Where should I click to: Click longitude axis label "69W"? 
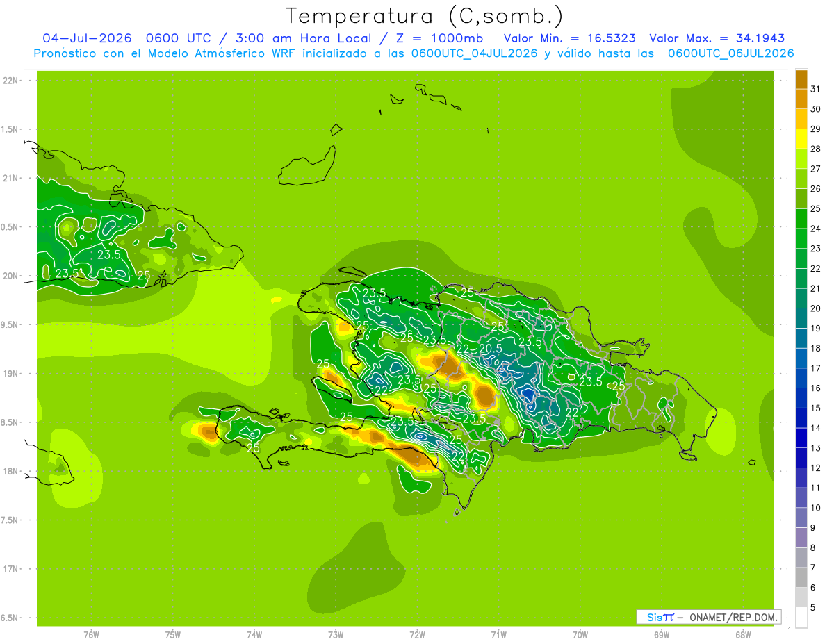[x=662, y=635]
